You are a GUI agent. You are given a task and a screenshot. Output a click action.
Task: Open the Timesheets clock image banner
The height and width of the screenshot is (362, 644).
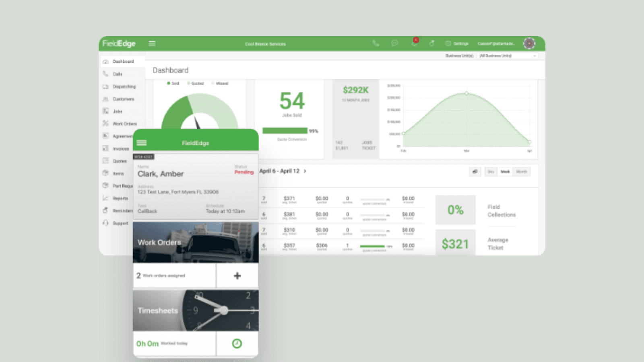click(x=196, y=311)
